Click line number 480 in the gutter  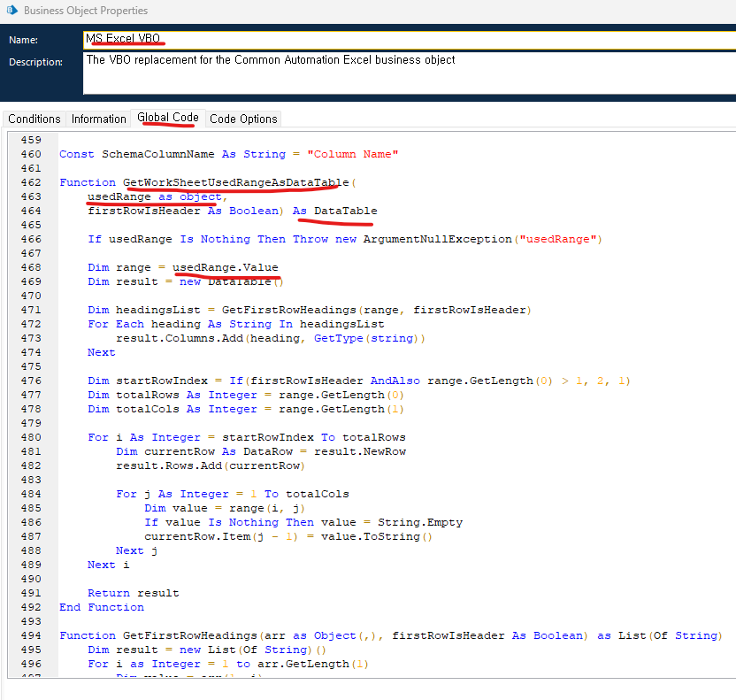coord(31,437)
